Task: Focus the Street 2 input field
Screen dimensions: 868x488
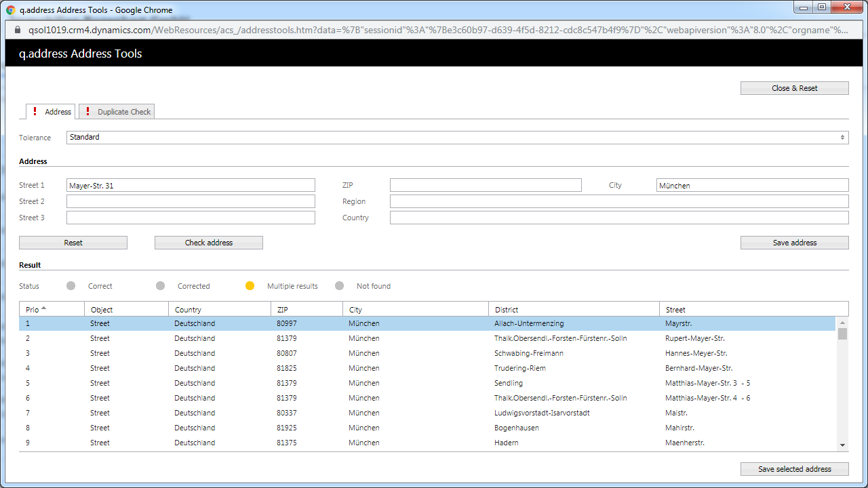Action: [191, 201]
